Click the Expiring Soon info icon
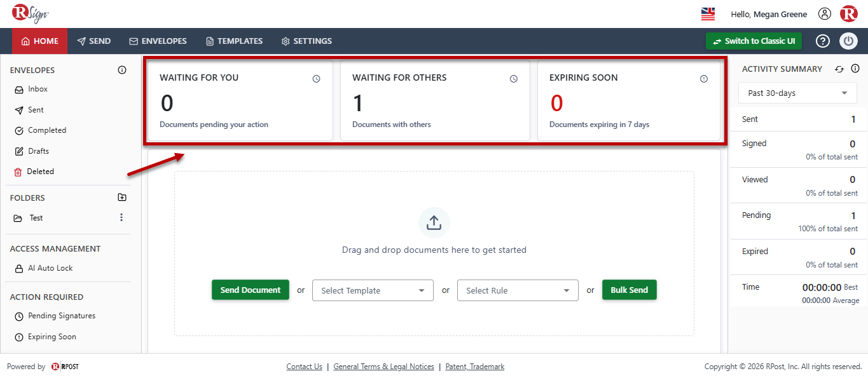This screenshot has width=868, height=378. (x=704, y=79)
